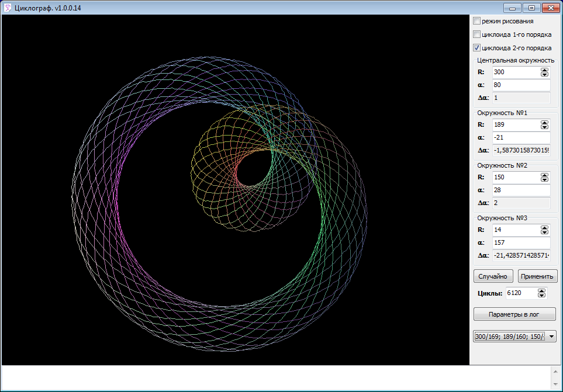
Task: Click Окружность №3 Δα field -21,428
Action: pyautogui.click(x=521, y=256)
